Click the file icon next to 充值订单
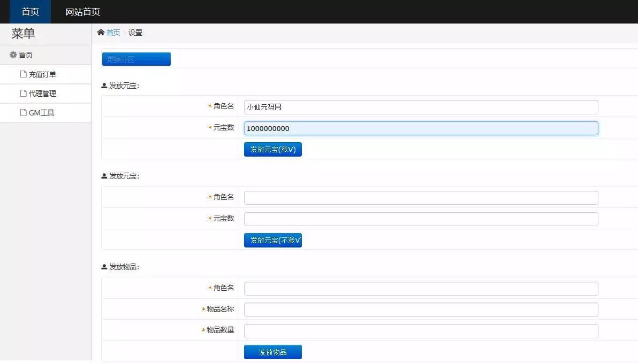Image resolution: width=638 pixels, height=364 pixels. pos(23,74)
